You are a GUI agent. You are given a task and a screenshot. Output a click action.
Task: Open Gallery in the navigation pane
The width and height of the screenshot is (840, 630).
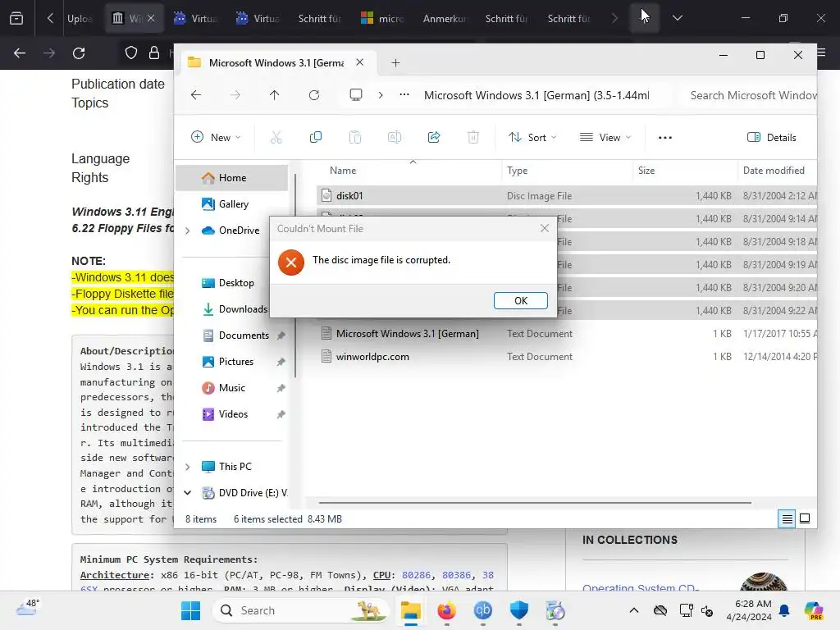tap(233, 204)
